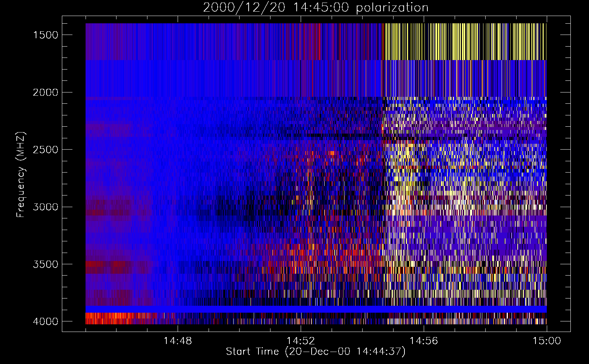
Task: Click the 14:56 time tick label
Action: 424,341
